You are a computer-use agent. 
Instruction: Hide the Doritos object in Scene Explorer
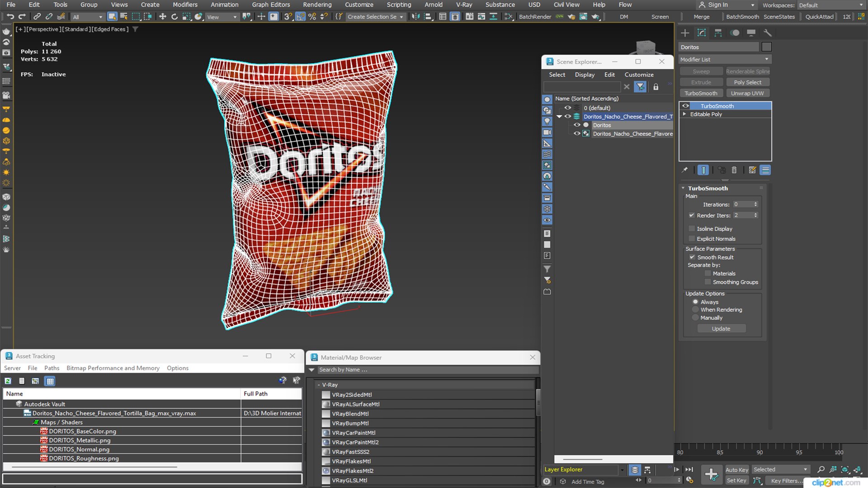577,125
